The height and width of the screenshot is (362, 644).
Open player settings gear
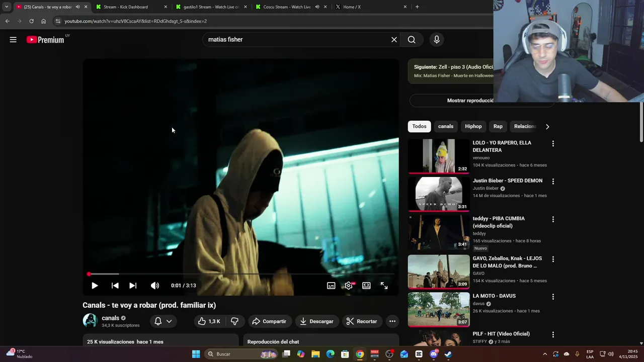(x=349, y=286)
